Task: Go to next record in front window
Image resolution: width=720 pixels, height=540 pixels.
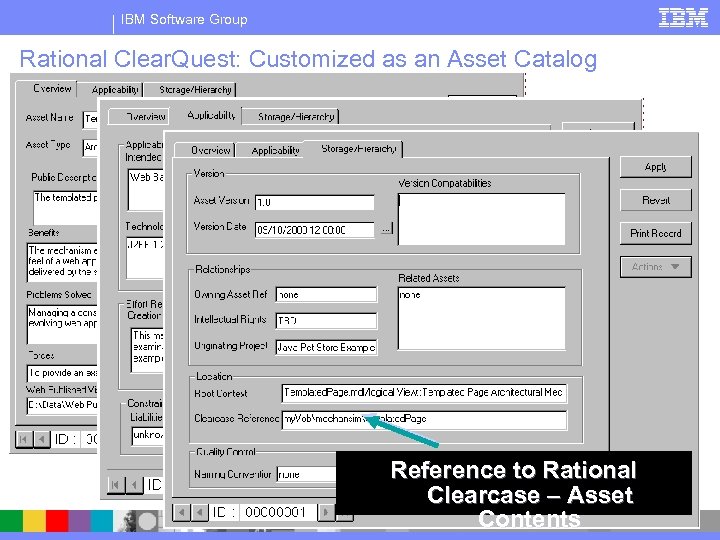Action: click(x=326, y=512)
